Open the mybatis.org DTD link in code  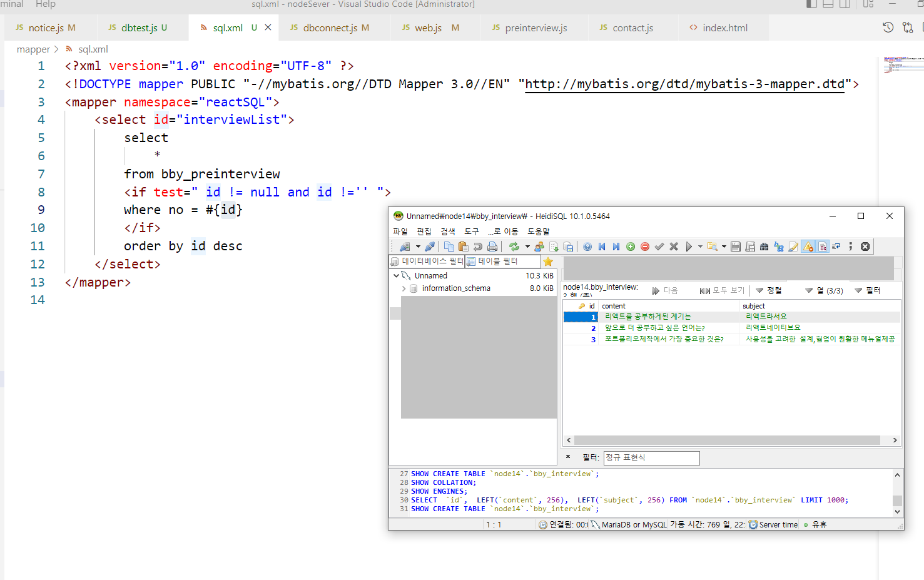(684, 84)
